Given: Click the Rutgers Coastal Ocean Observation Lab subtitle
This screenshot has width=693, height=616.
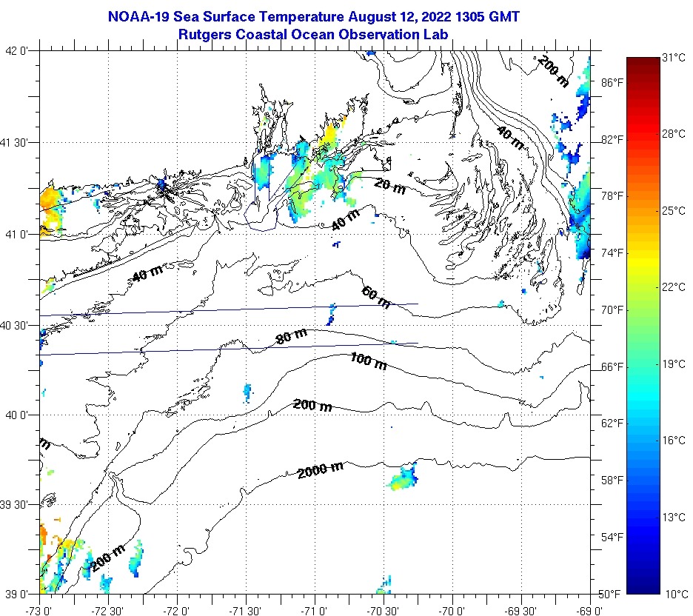Looking at the screenshot, I should coord(314,33).
